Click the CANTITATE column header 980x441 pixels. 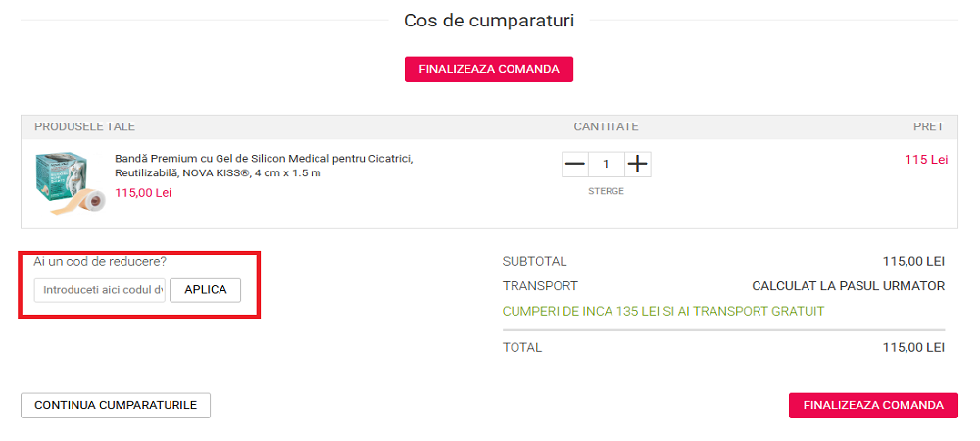(x=606, y=126)
